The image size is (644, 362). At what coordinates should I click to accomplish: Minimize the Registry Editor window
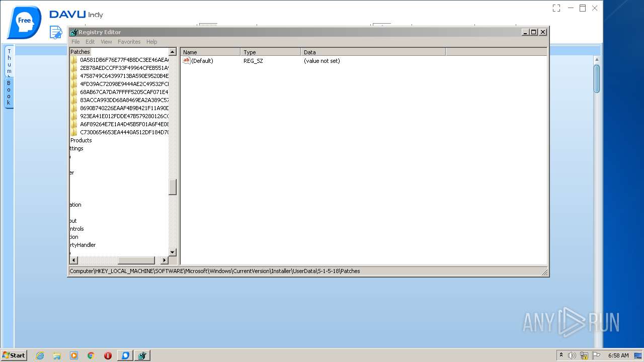pyautogui.click(x=525, y=32)
